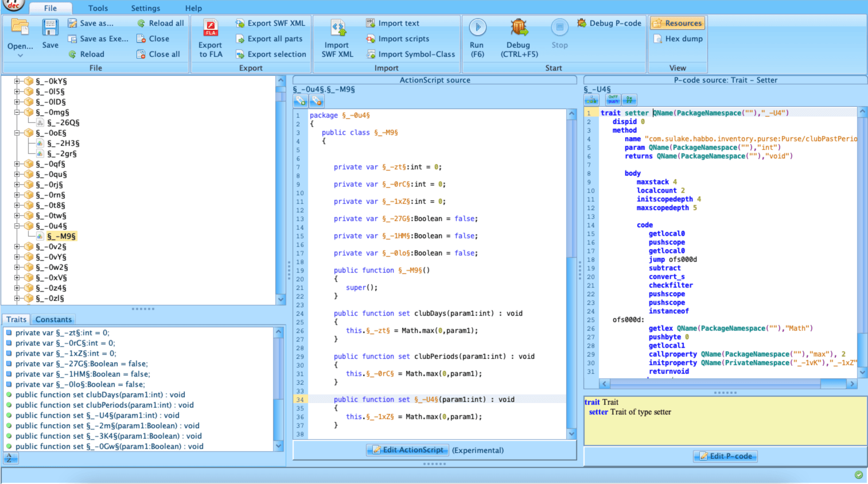The height and width of the screenshot is (484, 868).
Task: Collapse the §_-0u4§ package node
Action: (x=17, y=226)
